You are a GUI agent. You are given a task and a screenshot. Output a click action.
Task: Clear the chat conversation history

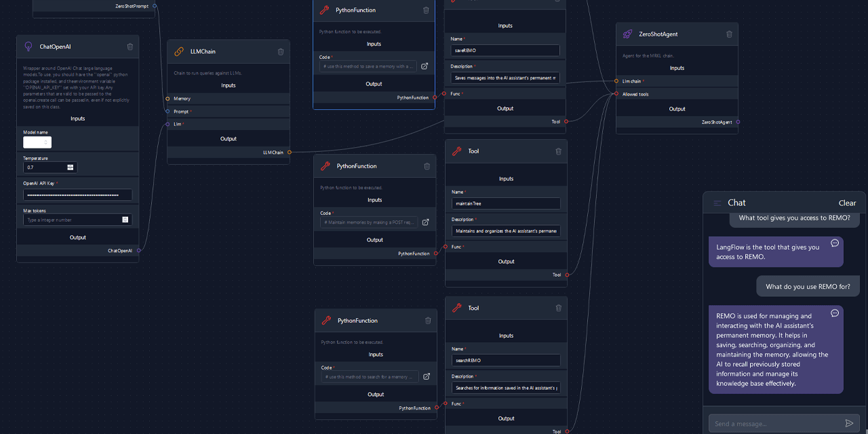point(847,202)
